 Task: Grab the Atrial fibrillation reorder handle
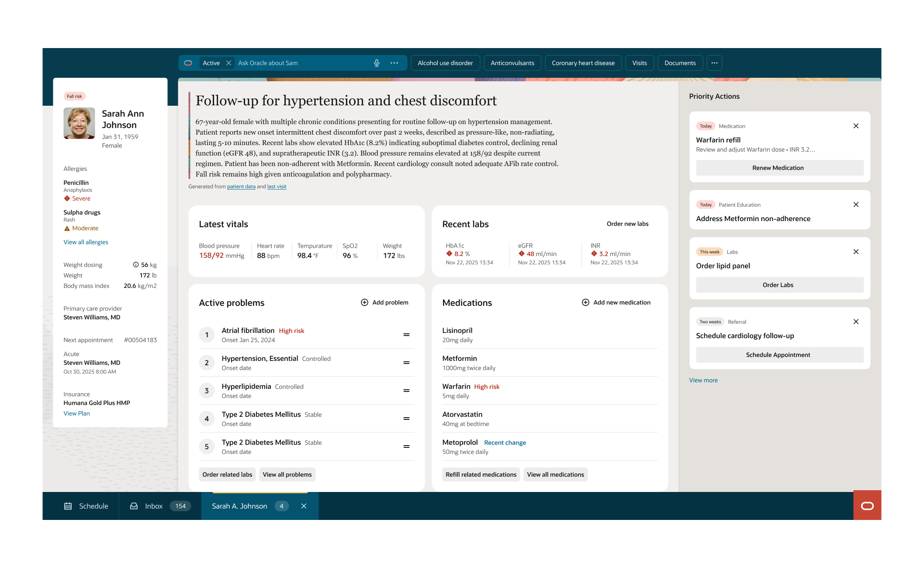point(406,335)
